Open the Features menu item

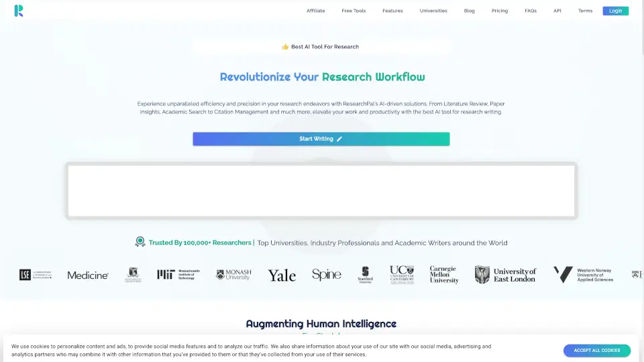coord(392,11)
